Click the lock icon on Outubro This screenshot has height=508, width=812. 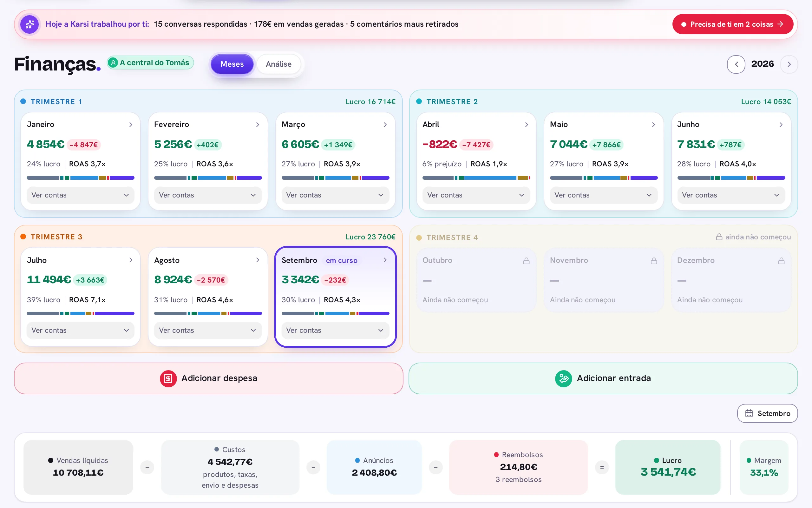pos(527,261)
